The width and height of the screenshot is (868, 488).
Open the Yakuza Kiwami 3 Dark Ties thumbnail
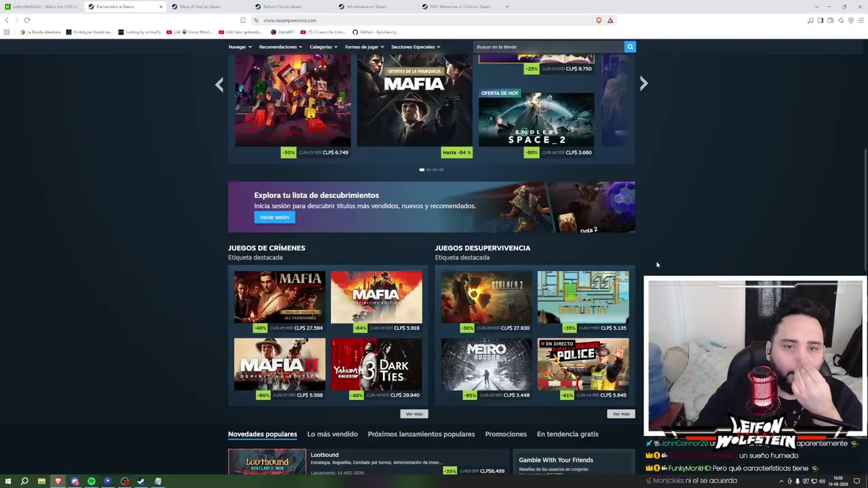coord(376,364)
